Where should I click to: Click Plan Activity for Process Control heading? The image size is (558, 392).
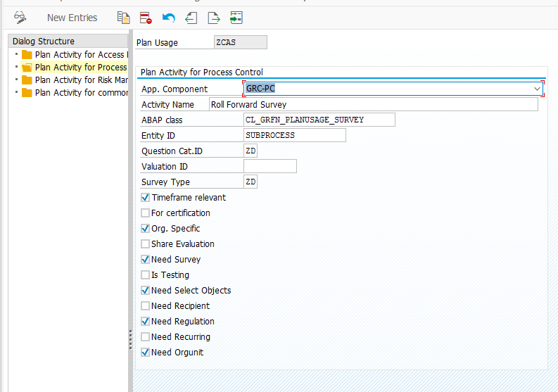tap(201, 72)
